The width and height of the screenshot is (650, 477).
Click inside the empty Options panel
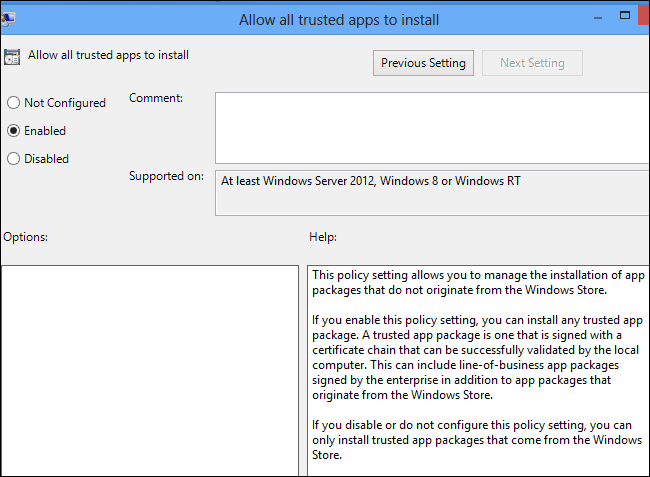[x=149, y=370]
